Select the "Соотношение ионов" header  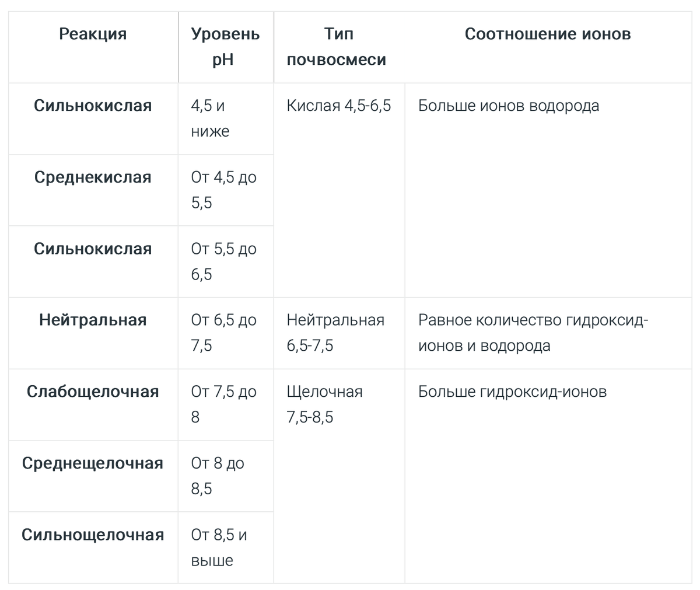click(548, 34)
